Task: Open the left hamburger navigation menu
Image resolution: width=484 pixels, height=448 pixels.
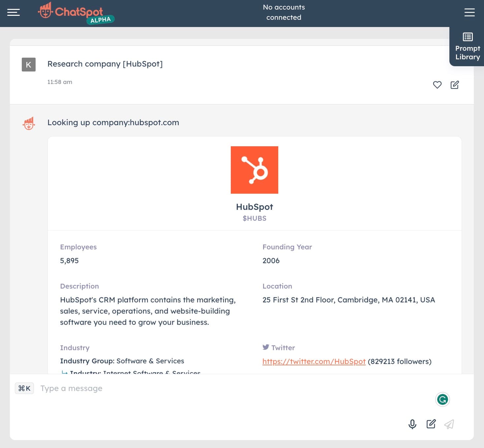Action: pos(14,13)
